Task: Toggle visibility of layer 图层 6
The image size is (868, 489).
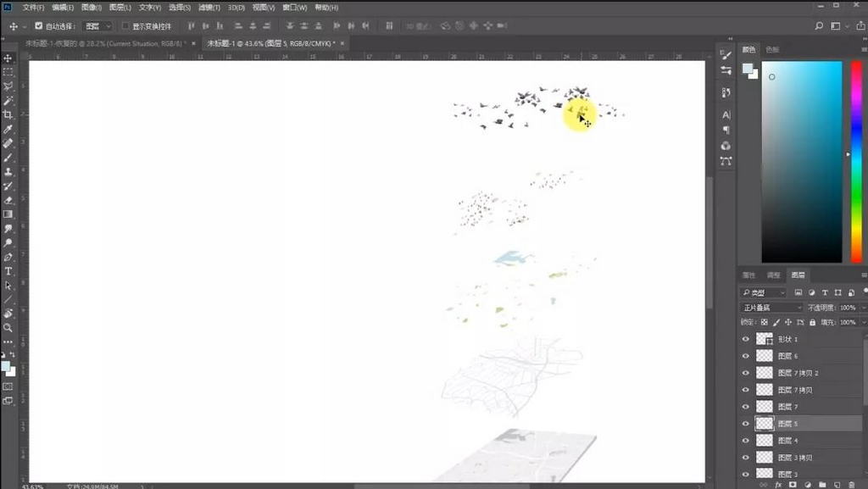Action: tap(746, 356)
